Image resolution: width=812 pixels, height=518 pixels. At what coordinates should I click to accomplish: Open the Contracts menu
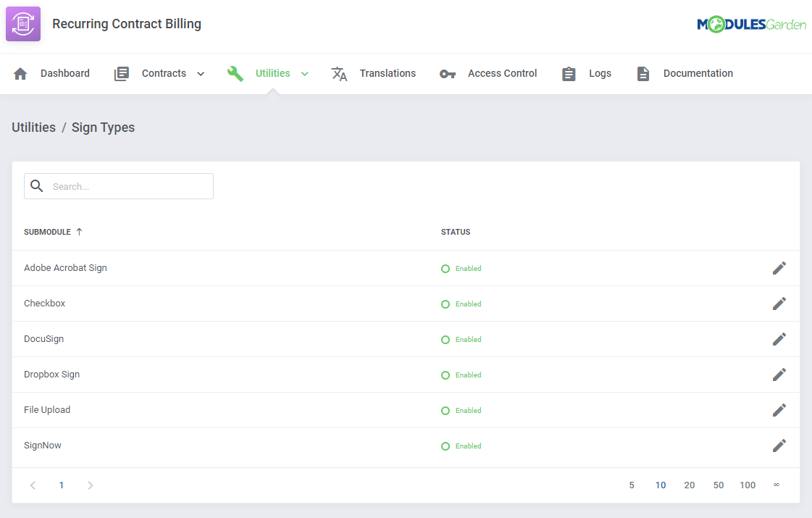pos(164,74)
